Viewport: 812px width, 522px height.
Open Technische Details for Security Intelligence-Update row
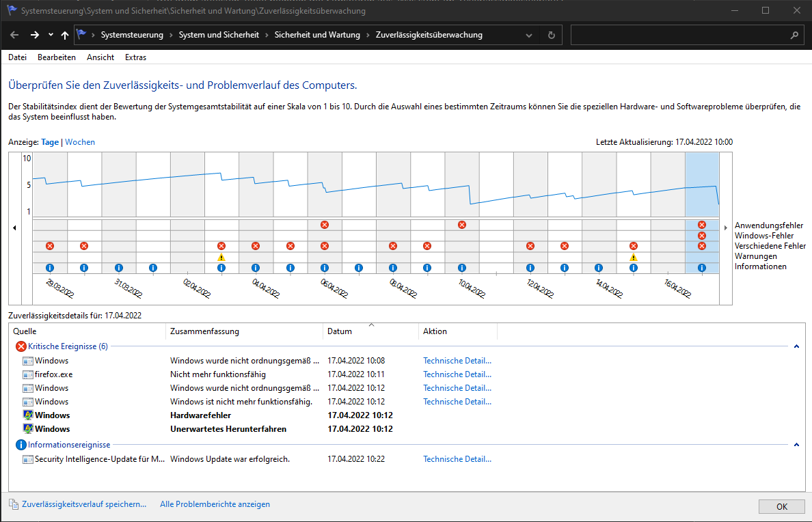[457, 459]
